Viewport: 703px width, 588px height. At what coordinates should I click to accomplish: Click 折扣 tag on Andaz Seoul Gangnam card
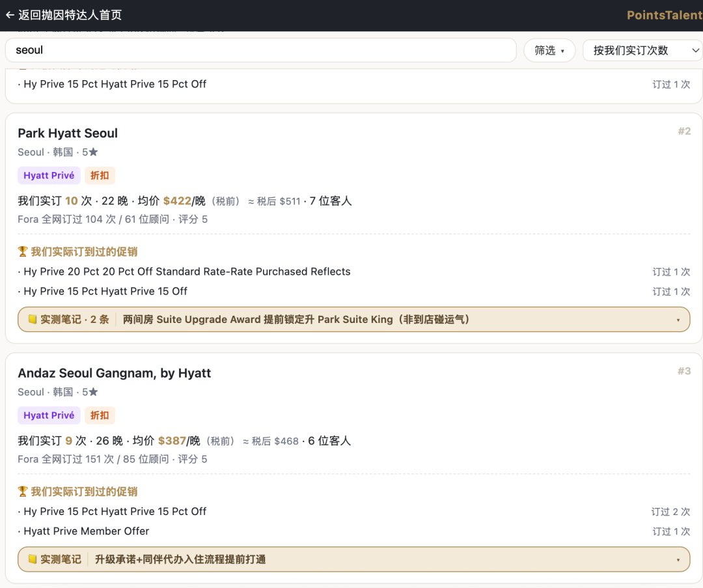coord(100,415)
